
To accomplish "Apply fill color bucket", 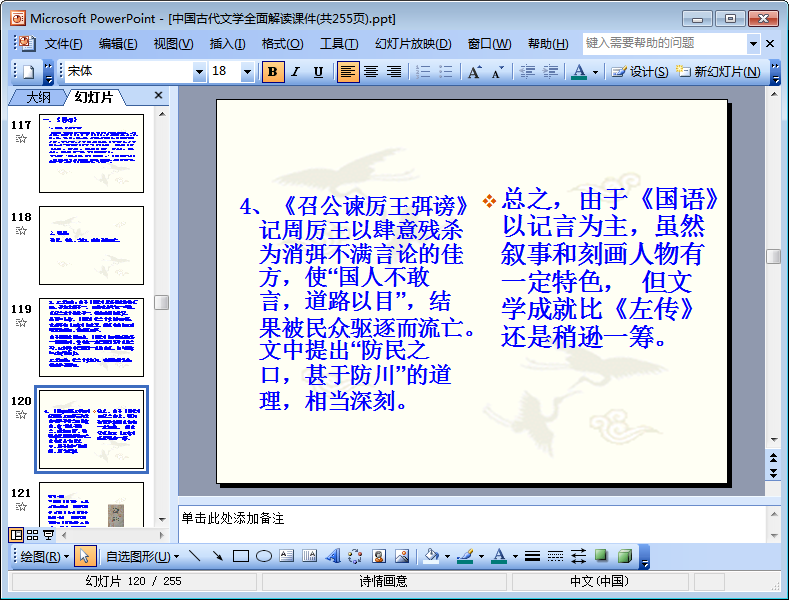I will click(x=431, y=556).
